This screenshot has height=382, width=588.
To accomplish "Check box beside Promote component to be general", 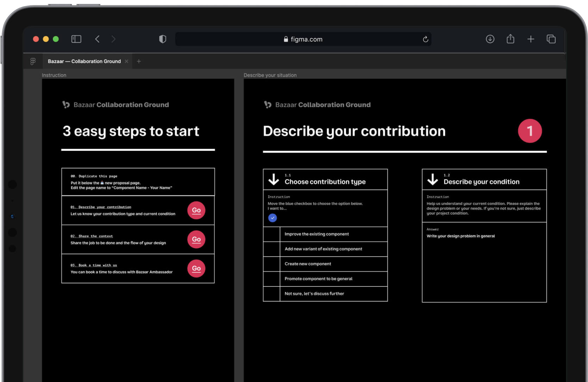I will 271,279.
